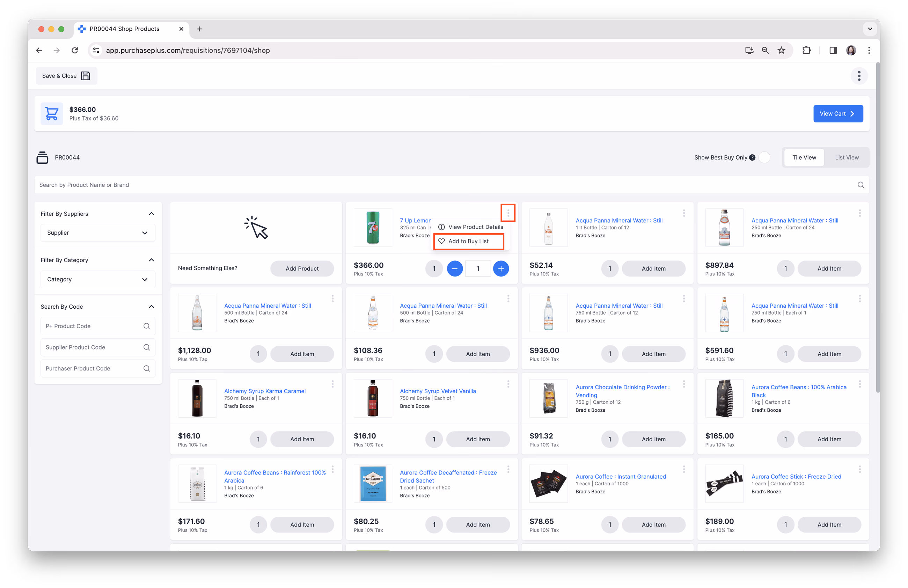
Task: Open Aurora Coffee : Instant Granulated link
Action: point(620,476)
